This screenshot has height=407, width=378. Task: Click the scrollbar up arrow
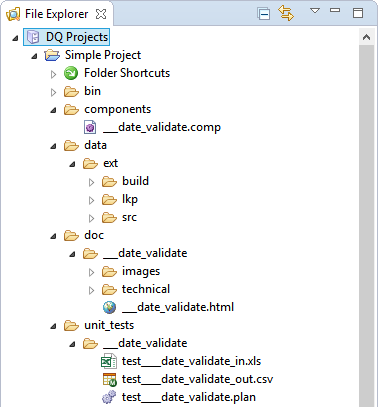pyautogui.click(x=367, y=37)
